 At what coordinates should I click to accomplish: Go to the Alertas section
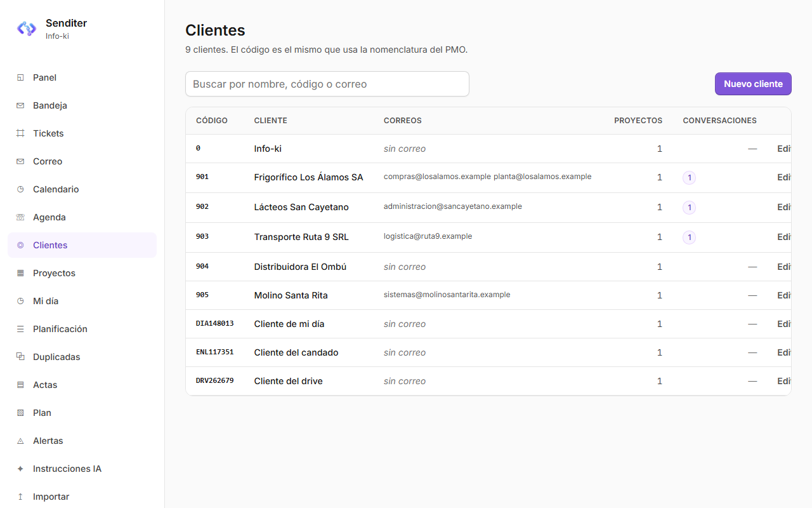coord(82,441)
